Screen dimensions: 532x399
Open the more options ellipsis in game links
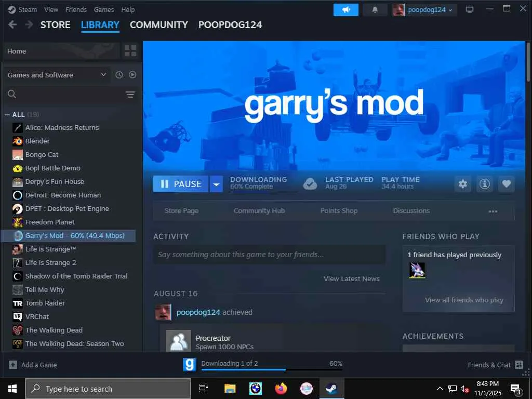coord(493,211)
